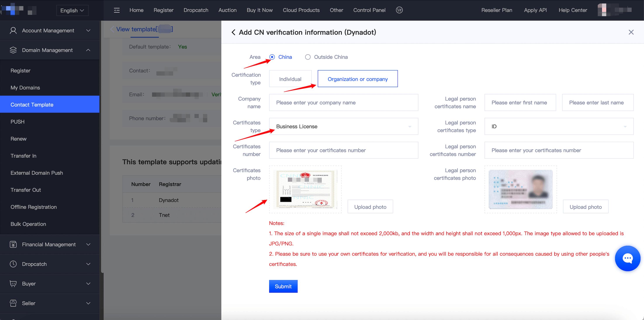The height and width of the screenshot is (320, 644).
Task: Click the Account Management person icon
Action: pos(13,31)
